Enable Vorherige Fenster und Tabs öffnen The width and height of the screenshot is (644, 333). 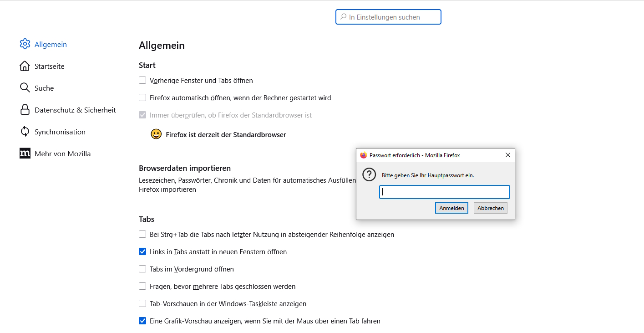coord(142,81)
